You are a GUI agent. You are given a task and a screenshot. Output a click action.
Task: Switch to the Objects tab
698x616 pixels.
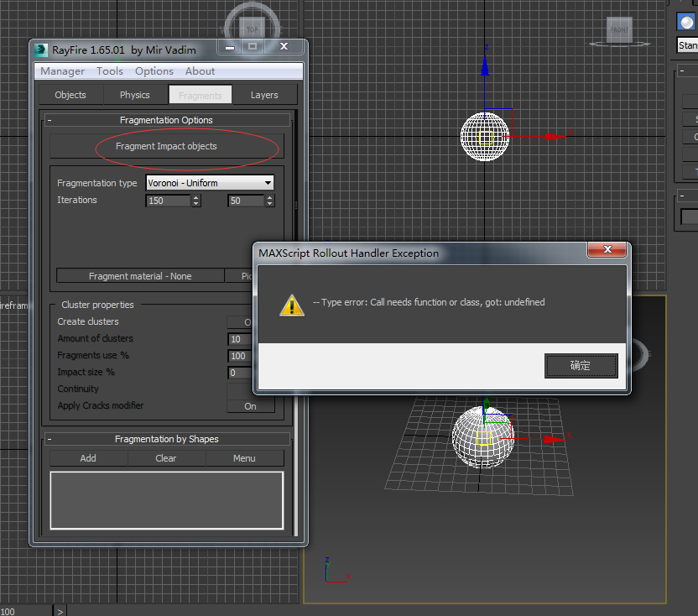[70, 95]
